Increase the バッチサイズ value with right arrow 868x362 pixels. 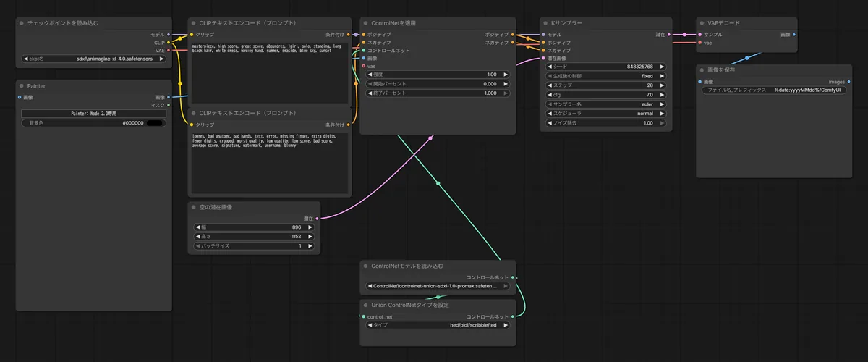310,246
